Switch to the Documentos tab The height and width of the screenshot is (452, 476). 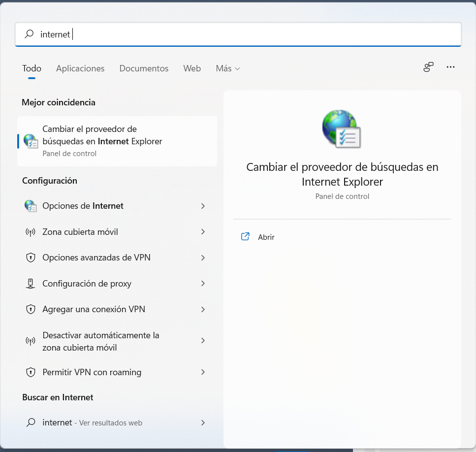(144, 68)
